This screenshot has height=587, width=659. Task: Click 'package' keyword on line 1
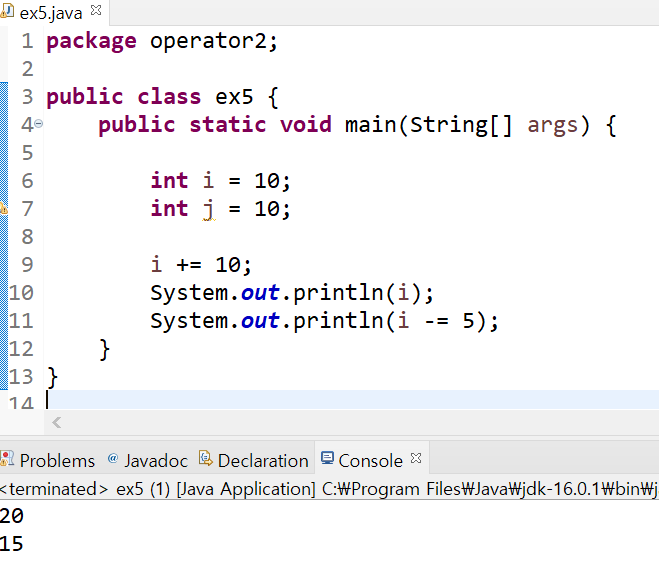(92, 42)
